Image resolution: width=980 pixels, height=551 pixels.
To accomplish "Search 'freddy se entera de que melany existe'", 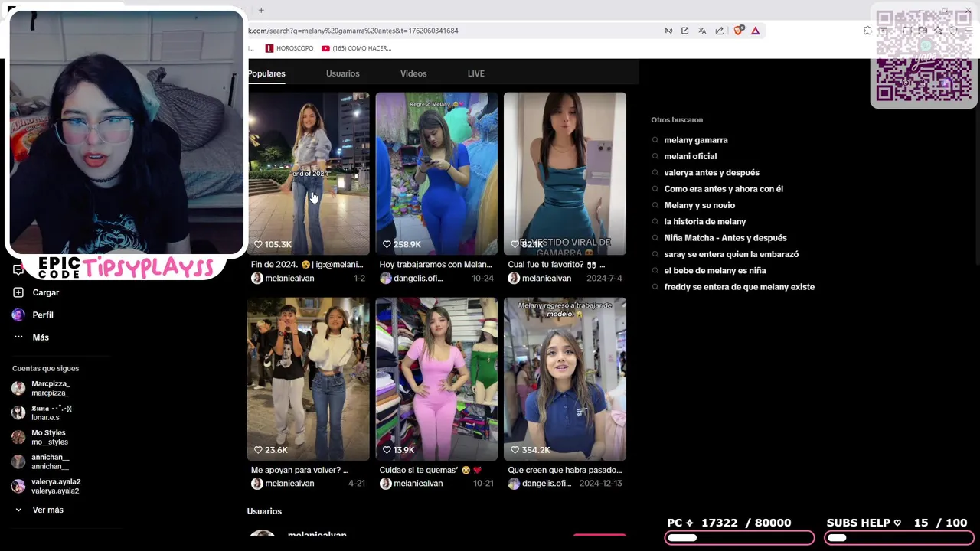I will [740, 287].
